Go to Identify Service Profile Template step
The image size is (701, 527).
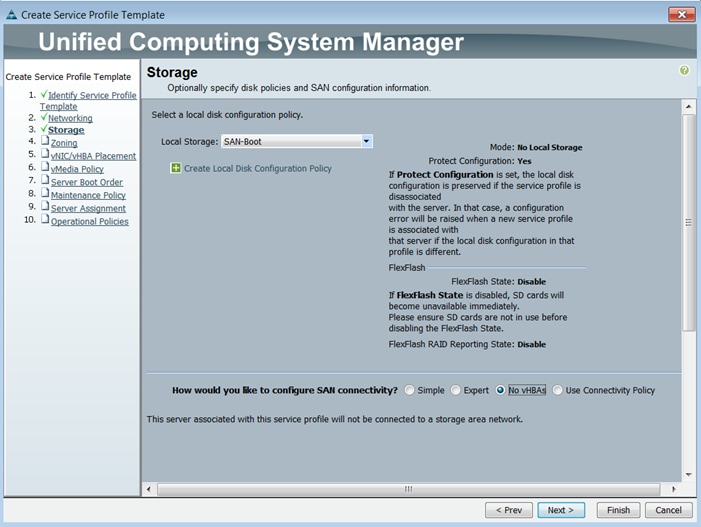click(x=88, y=101)
